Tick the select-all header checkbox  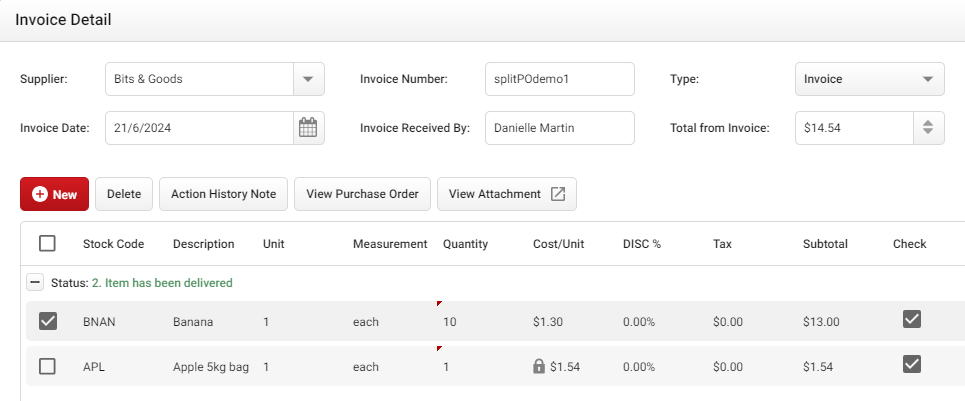(47, 244)
